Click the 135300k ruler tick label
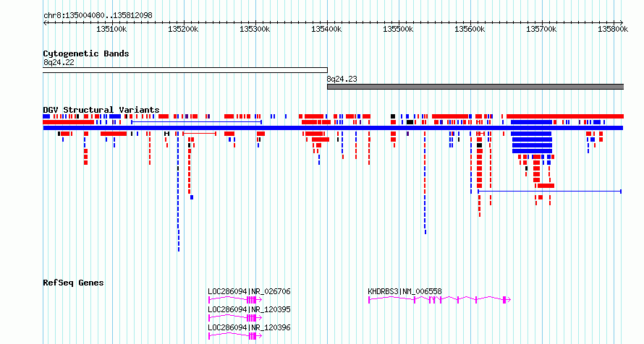Image resolution: width=644 pixels, height=344 pixels. pyautogui.click(x=255, y=29)
